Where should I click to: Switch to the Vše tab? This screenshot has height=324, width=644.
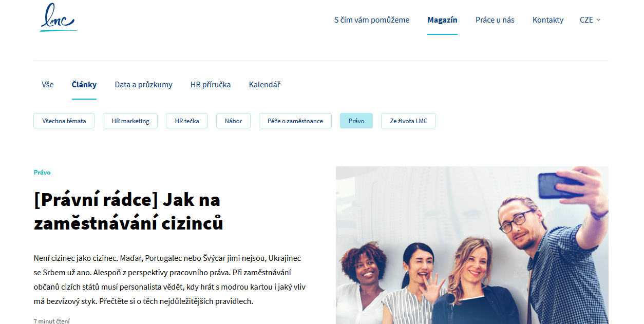48,85
